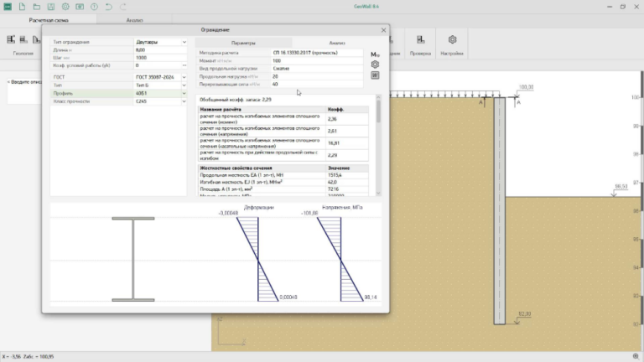Screen dimensions: 644x362
Task: Save project with diskette icon
Action: pyautogui.click(x=51, y=7)
